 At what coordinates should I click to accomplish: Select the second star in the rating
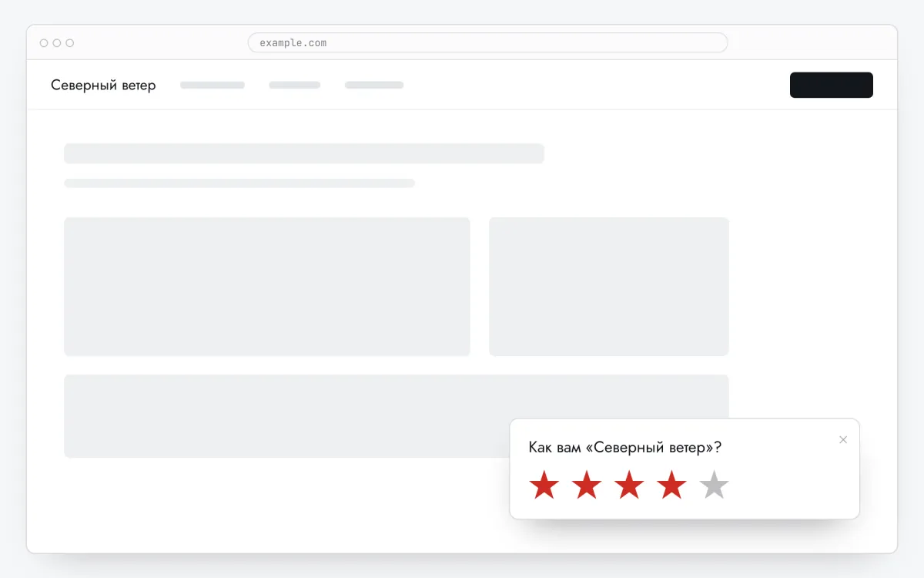(587, 485)
